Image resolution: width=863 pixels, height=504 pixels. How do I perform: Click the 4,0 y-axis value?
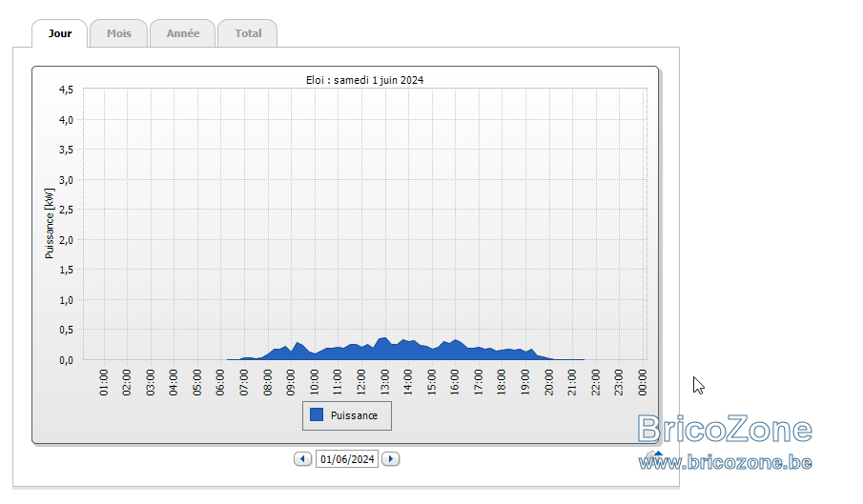[x=66, y=120]
